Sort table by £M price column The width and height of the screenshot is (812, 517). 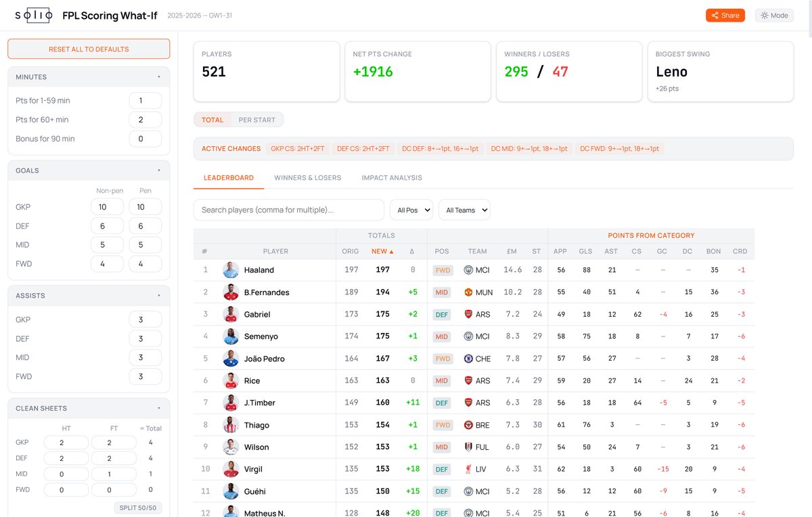tap(512, 251)
